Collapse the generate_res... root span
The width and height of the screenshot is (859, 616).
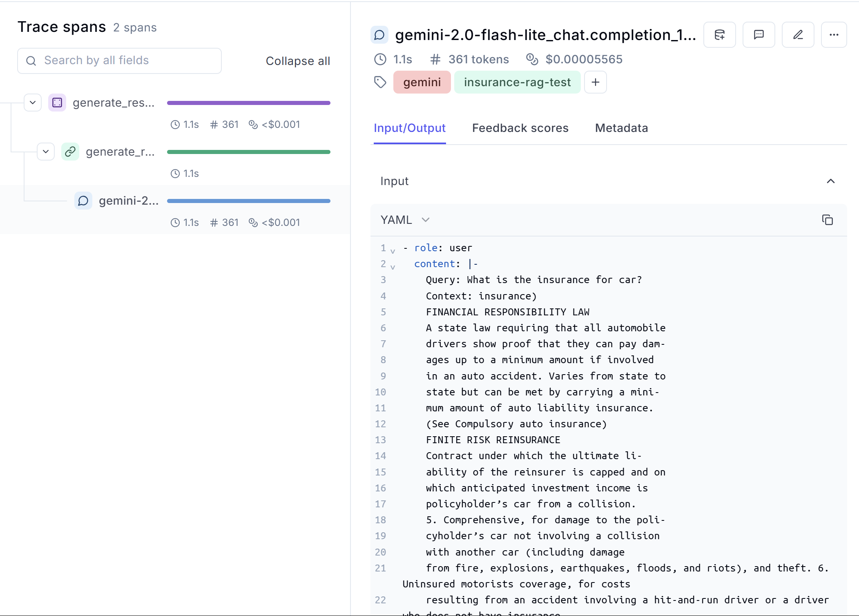33,103
